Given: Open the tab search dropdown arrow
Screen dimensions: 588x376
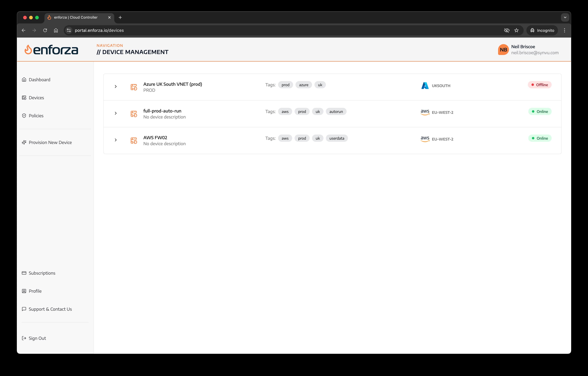Looking at the screenshot, I should 565,17.
